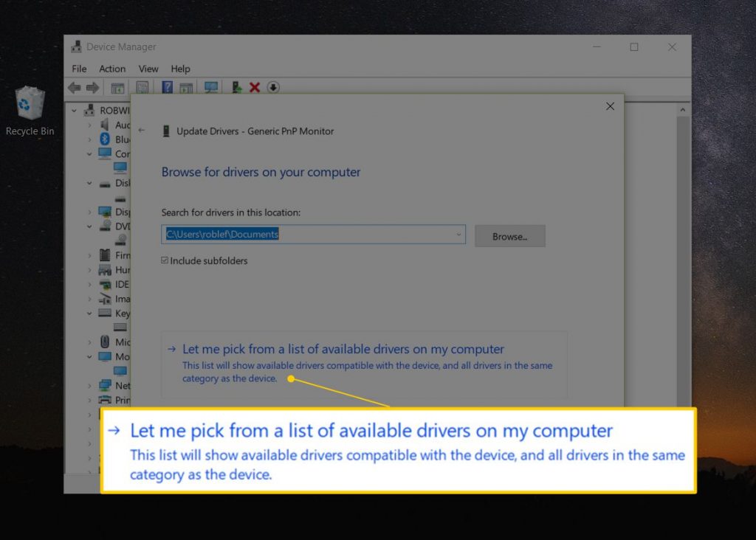Select the Firmware chip icon in the tree
Image resolution: width=756 pixels, height=540 pixels.
point(105,255)
